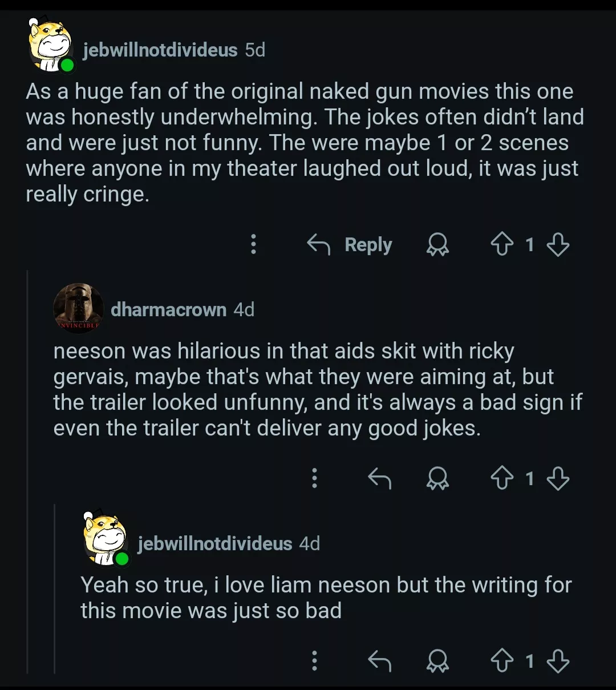
Task: Upvote dharmacrown's comment
Action: point(502,478)
